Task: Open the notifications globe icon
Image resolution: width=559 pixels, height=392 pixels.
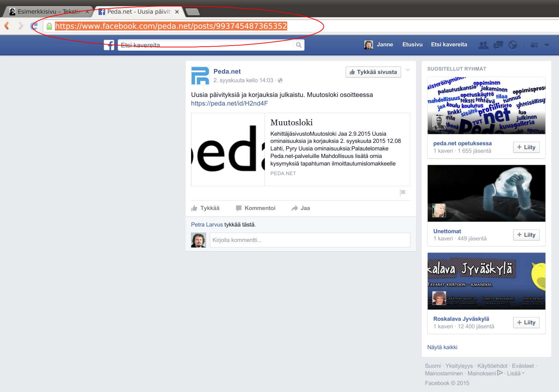Action: 513,45
